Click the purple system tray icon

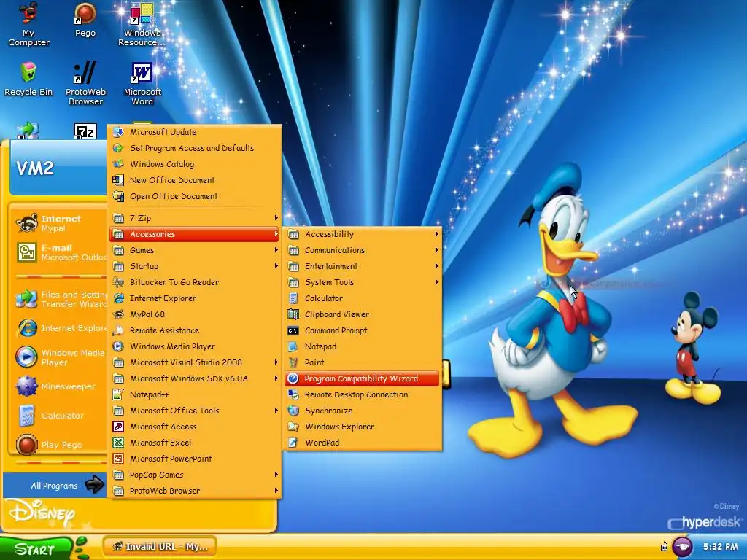pyautogui.click(x=682, y=547)
